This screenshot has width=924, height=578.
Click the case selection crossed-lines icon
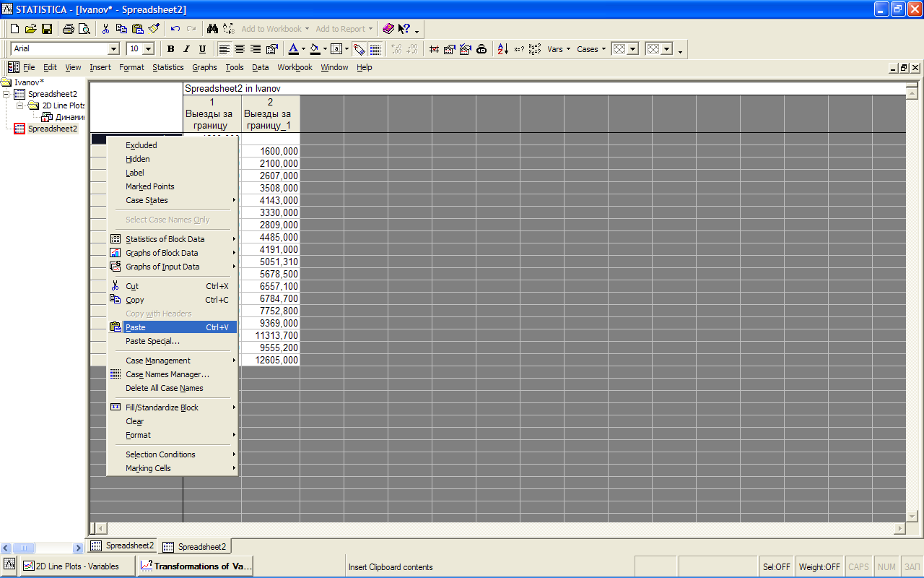click(x=434, y=49)
